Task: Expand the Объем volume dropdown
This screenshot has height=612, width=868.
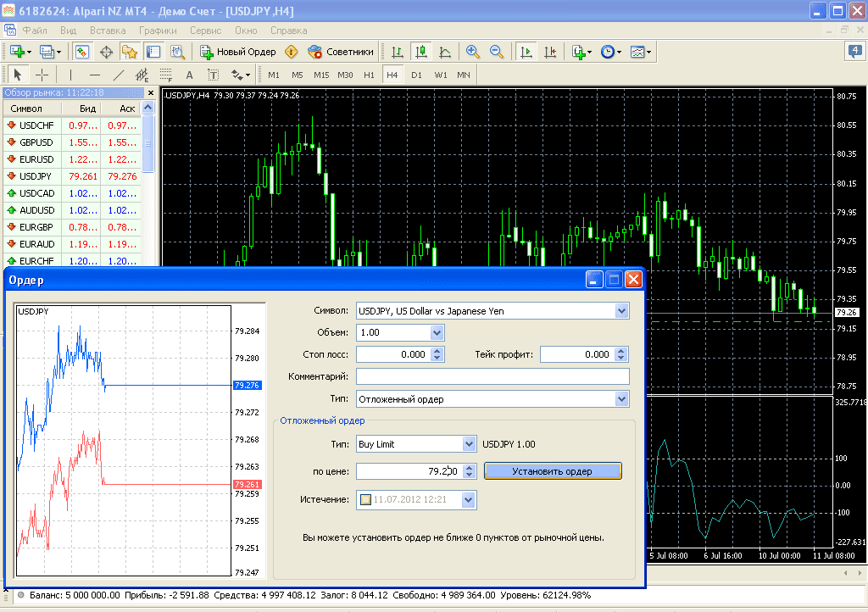Action: tap(437, 332)
